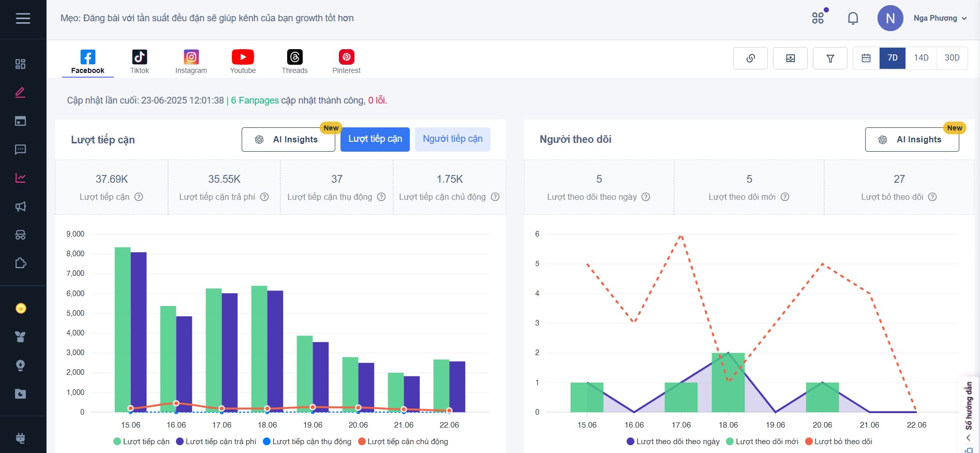Toggle Lượt tiếp cận thụ động legend series
The image size is (980, 453).
click(x=307, y=442)
